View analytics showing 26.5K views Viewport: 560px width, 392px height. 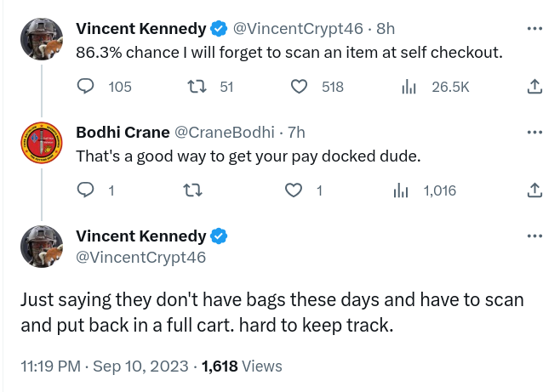[x=407, y=86]
